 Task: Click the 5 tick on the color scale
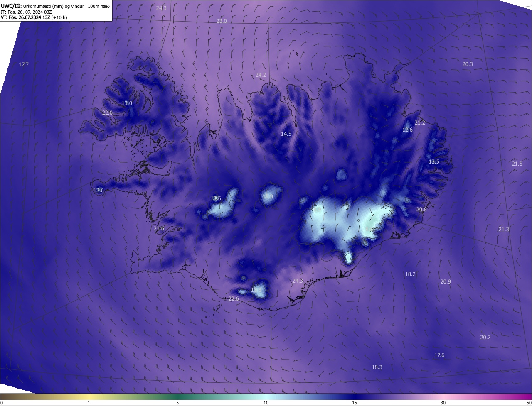tap(177, 403)
